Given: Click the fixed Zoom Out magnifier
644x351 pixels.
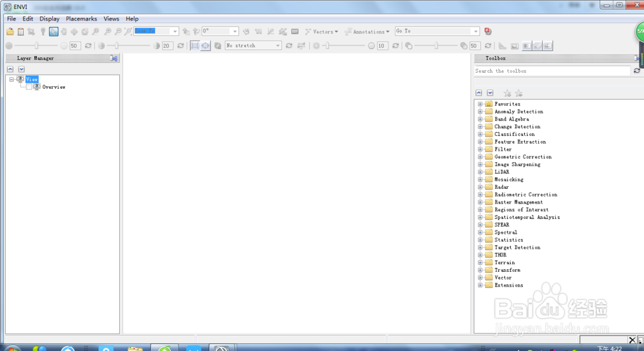Looking at the screenshot, I should tap(118, 32).
